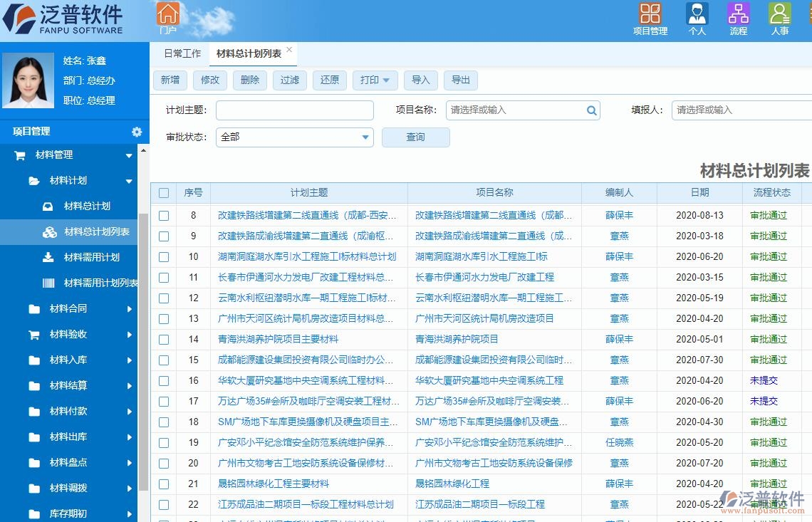Click the gear settings icon beside 项目管理
This screenshot has width=812, height=522.
[x=135, y=132]
